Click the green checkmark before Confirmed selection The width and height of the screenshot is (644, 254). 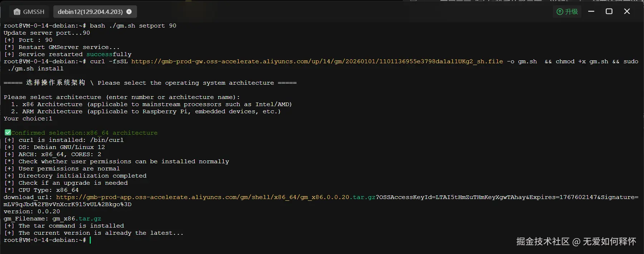(x=8, y=133)
